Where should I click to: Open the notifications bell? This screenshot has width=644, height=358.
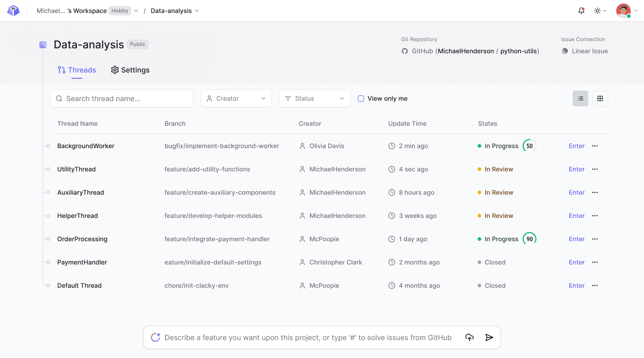[581, 11]
